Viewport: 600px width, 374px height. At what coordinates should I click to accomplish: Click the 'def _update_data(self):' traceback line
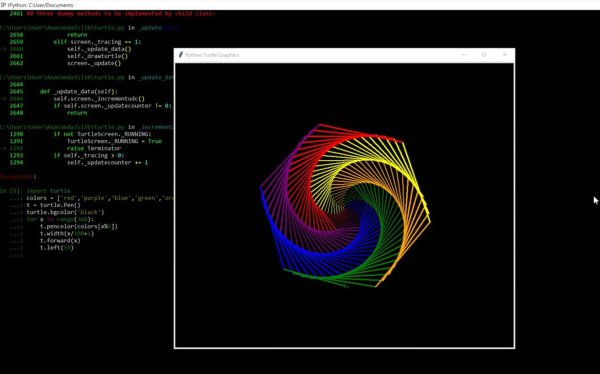pyautogui.click(x=78, y=91)
